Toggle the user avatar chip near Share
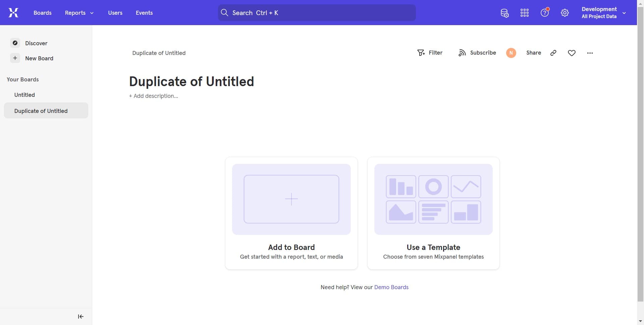The image size is (644, 325). pyautogui.click(x=511, y=53)
